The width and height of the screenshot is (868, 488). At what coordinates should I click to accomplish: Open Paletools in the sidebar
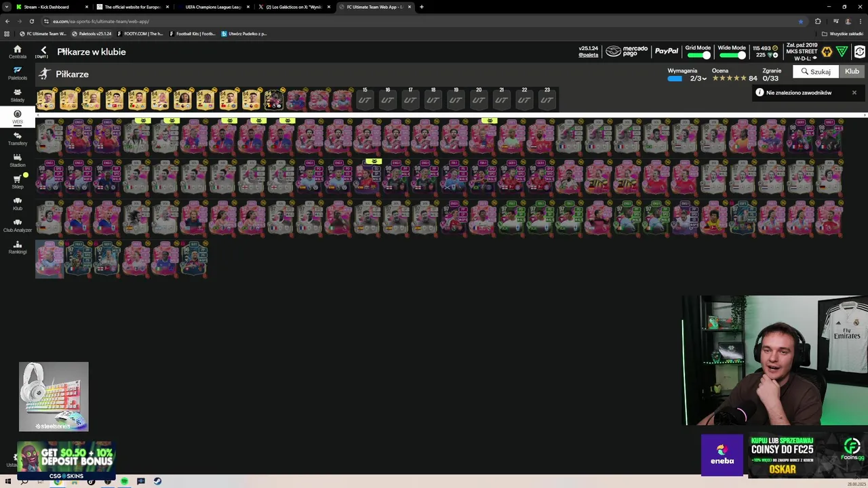tap(18, 73)
